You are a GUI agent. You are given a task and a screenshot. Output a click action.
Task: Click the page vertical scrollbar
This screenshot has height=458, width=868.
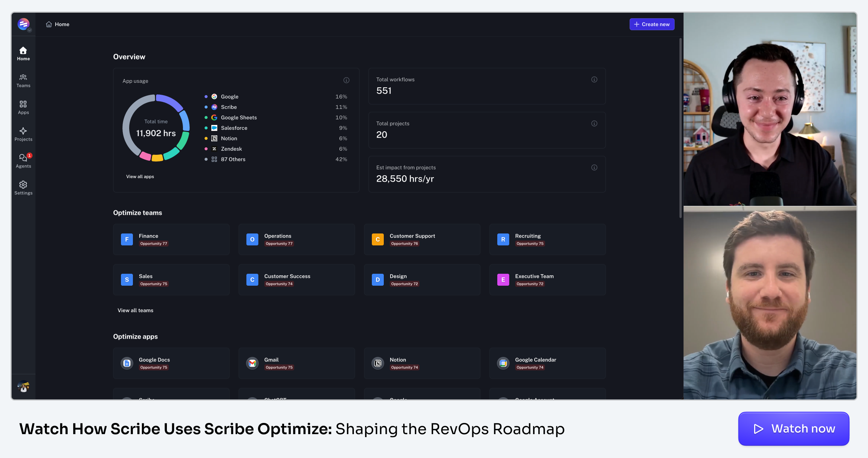tap(680, 127)
